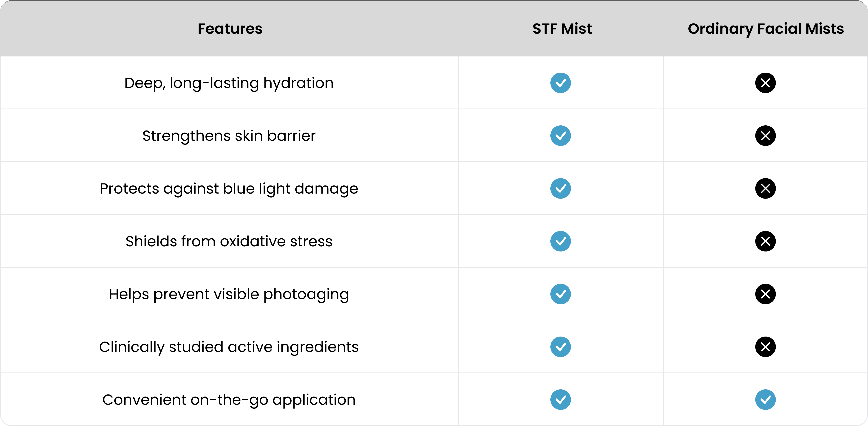The image size is (868, 426).
Task: Select the 'Deep, long-lasting hydration' feature text
Action: point(229,83)
